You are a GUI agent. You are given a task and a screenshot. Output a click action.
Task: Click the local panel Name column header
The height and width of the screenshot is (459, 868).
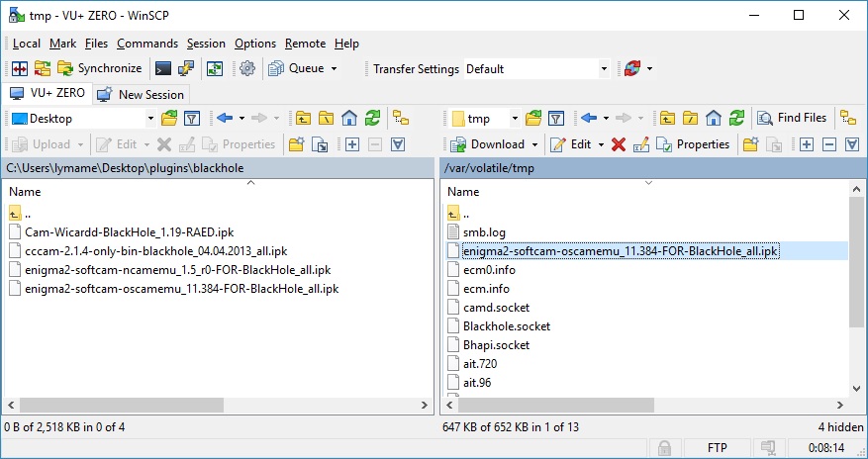pyautogui.click(x=25, y=192)
